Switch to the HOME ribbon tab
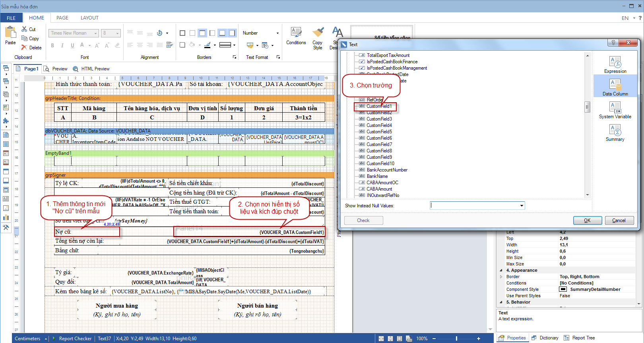 pos(37,18)
